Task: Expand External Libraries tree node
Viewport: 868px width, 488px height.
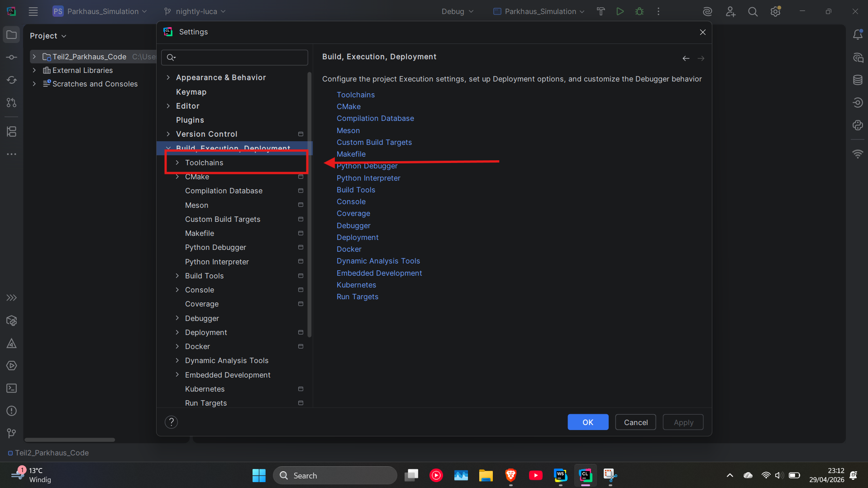Action: (x=34, y=70)
